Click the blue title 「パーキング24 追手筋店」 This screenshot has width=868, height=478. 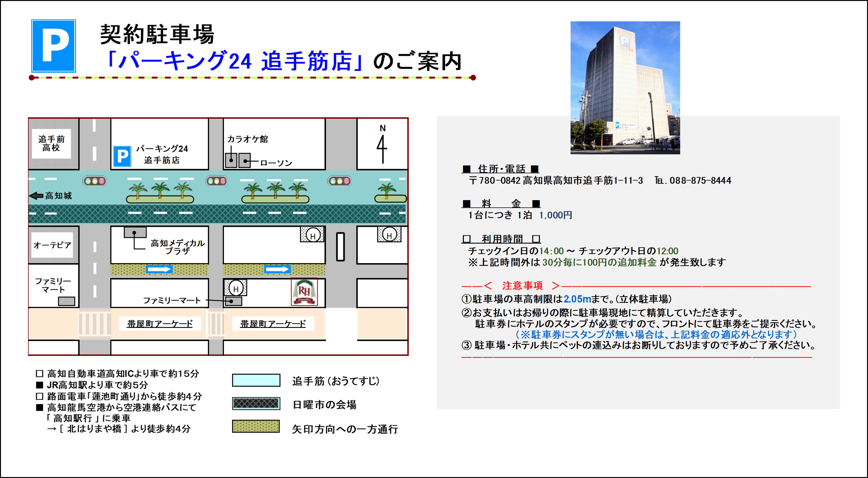[235, 61]
